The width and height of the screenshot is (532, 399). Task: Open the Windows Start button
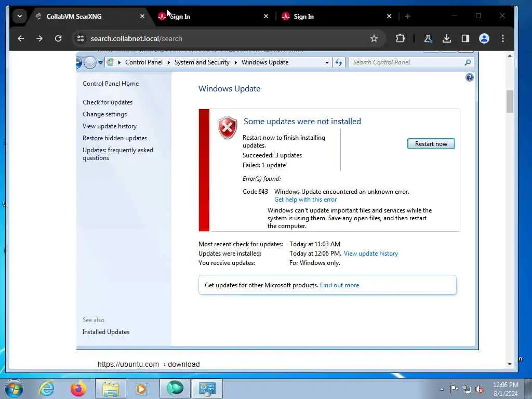(x=14, y=389)
